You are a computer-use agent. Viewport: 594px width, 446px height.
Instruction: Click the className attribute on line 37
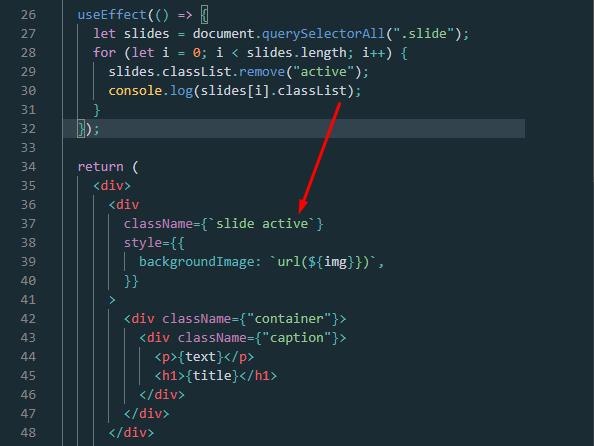pyautogui.click(x=158, y=224)
